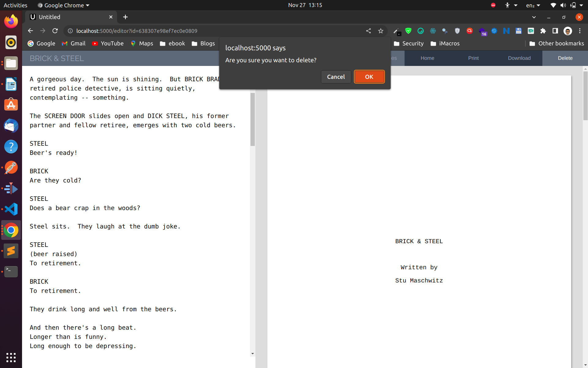Launch Visual Studio Code from dock
This screenshot has width=588, height=368.
[x=11, y=209]
